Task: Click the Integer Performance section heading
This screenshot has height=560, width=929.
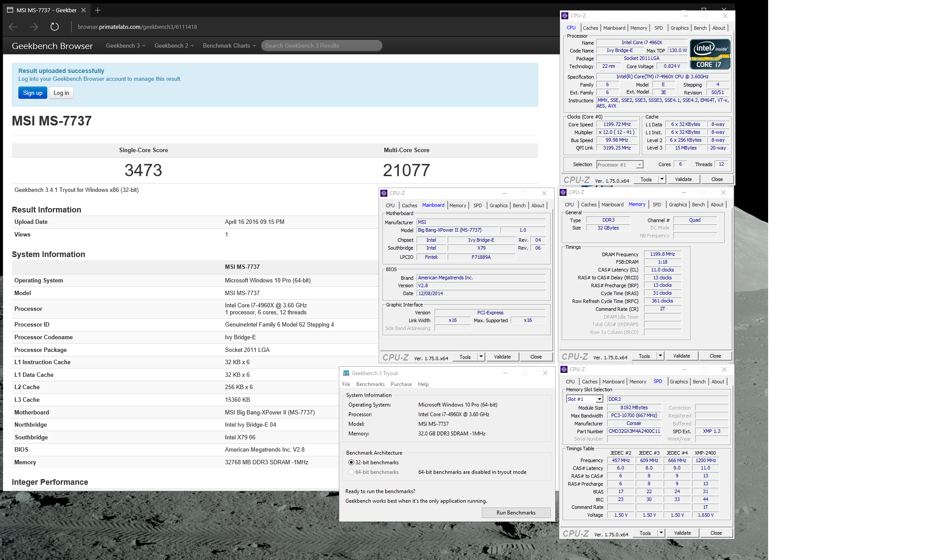Action: (50, 482)
